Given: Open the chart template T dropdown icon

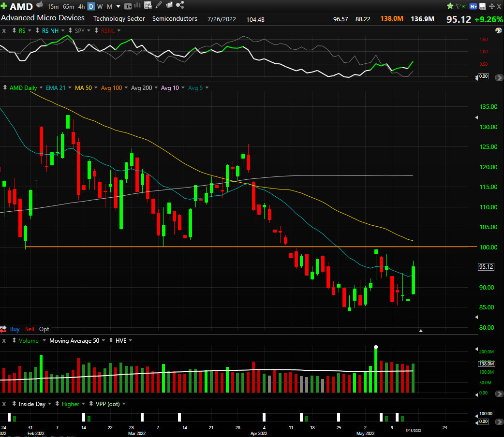Looking at the screenshot, I should point(128,6).
